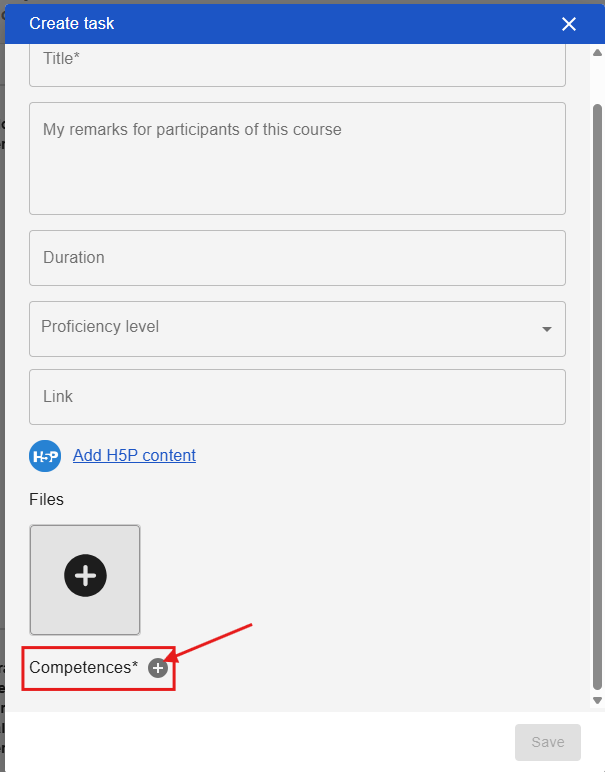The image size is (605, 772).
Task: Click the remarks for participants text area
Action: (x=297, y=158)
